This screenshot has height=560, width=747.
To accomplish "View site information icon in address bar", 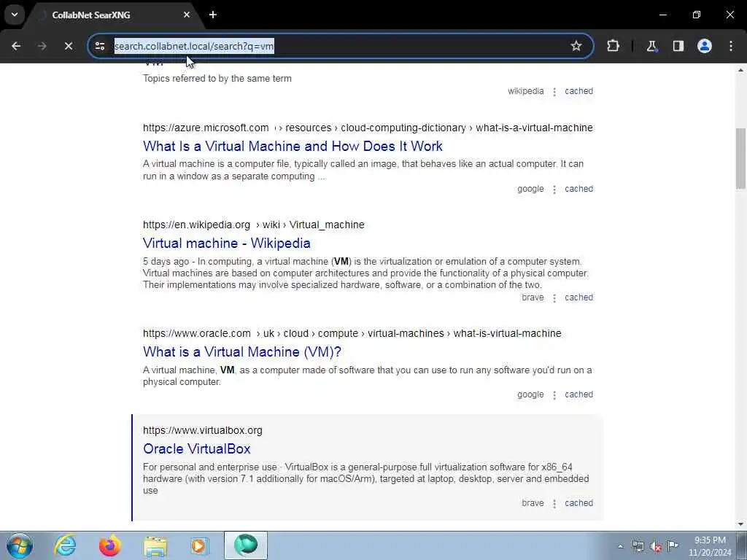I will pyautogui.click(x=100, y=46).
